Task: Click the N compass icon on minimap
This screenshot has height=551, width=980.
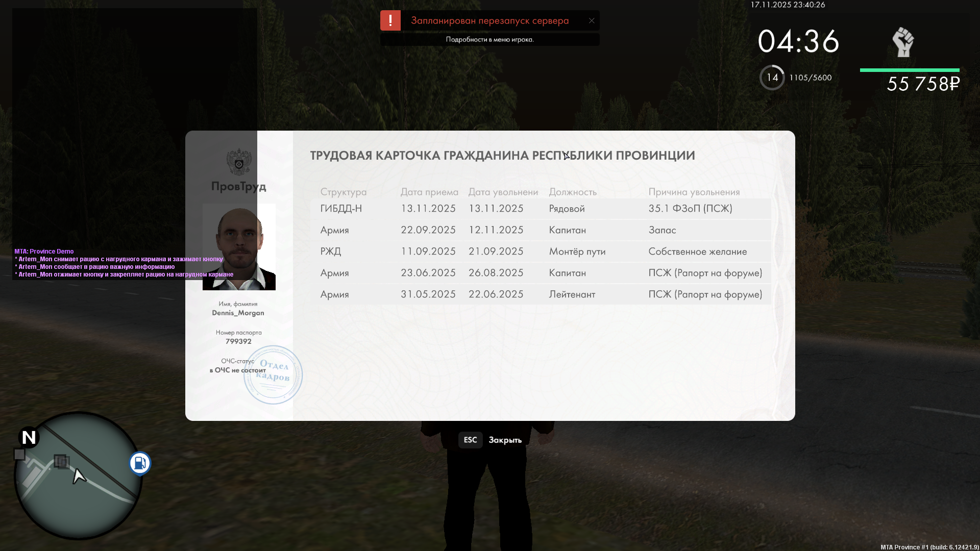Action: point(29,437)
